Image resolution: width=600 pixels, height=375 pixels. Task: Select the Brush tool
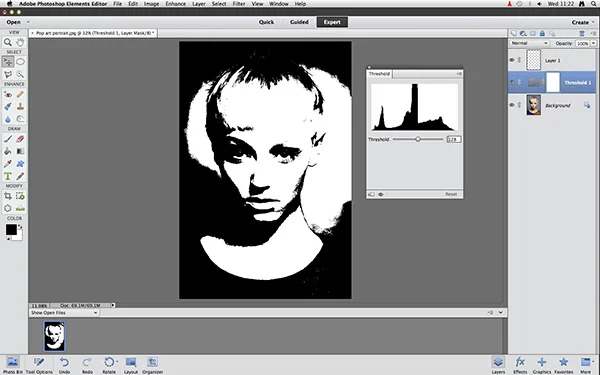pos(8,139)
